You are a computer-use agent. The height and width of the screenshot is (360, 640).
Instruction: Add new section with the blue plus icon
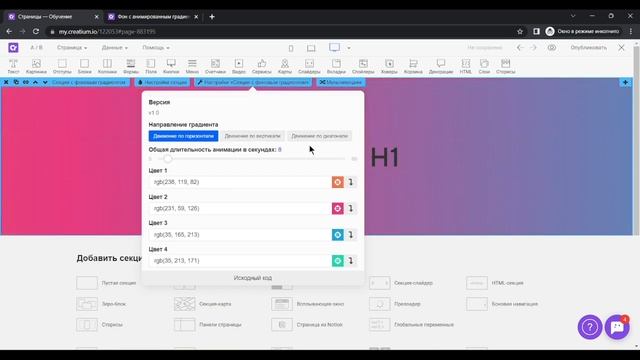625,82
